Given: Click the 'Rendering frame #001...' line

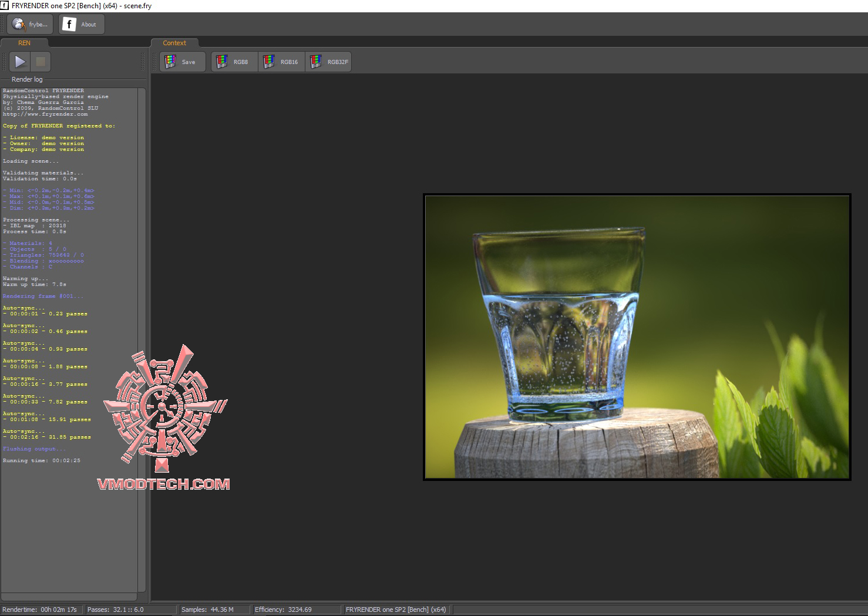Looking at the screenshot, I should 43,296.
